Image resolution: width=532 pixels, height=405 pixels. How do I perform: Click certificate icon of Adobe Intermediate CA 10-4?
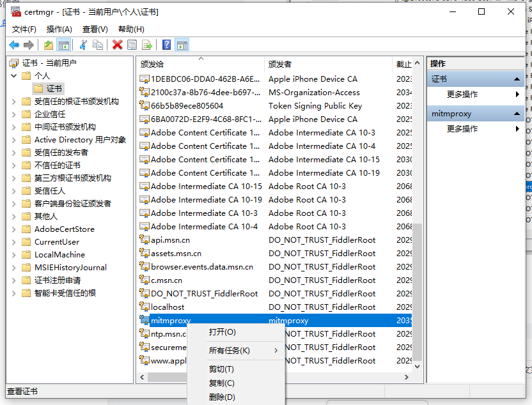(x=145, y=226)
